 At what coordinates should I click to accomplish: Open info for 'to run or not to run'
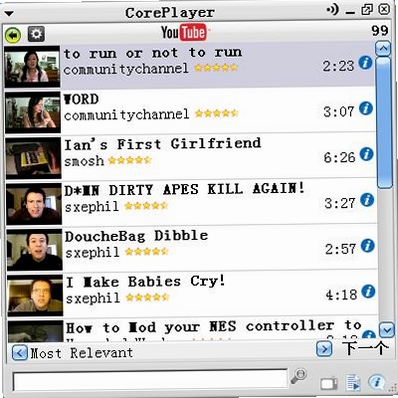(x=365, y=62)
